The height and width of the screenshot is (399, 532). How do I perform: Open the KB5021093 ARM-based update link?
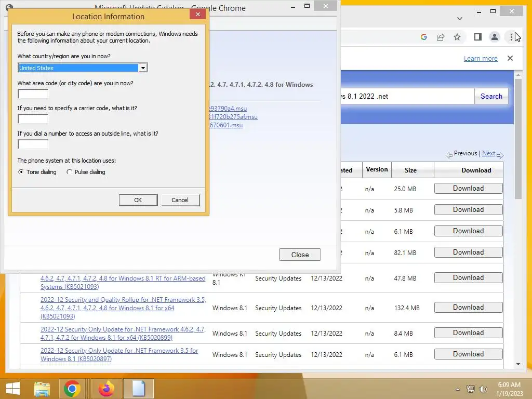click(123, 282)
